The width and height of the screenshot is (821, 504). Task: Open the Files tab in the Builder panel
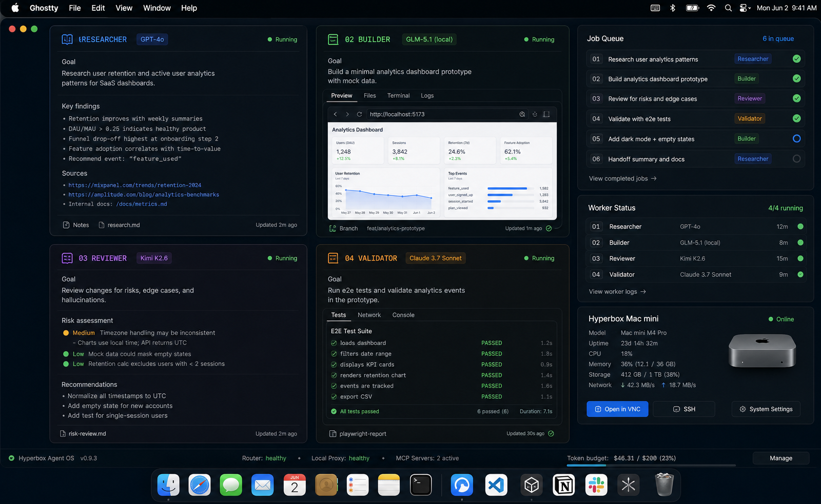(370, 96)
